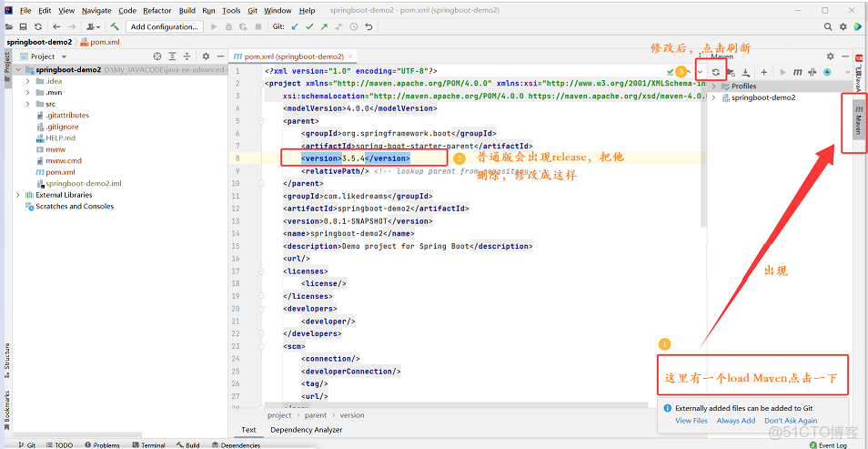Switch to Dependency Analyzer tab
This screenshot has width=868, height=449.
[x=306, y=430]
